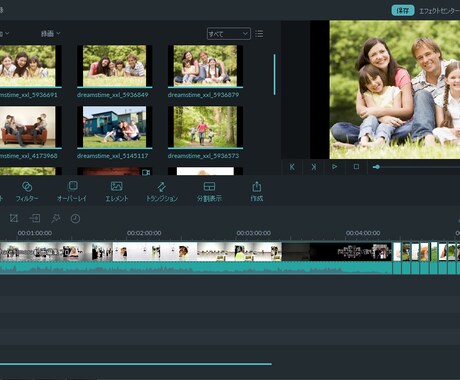Screen dimensions: 460x380
Task: Toggle the list view icon next to すべて
Action: 259,34
